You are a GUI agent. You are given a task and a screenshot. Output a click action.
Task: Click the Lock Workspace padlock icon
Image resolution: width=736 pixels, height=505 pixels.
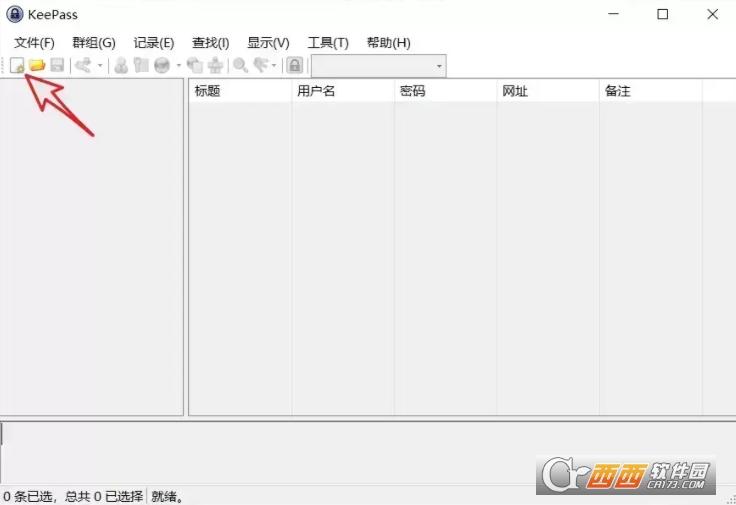click(295, 65)
